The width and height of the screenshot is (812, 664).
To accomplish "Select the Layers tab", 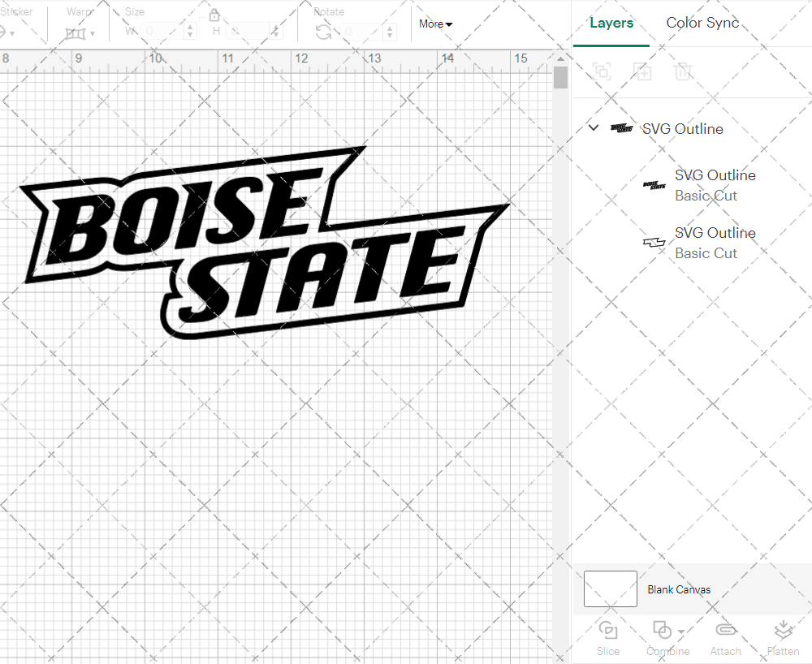I will coord(611,23).
